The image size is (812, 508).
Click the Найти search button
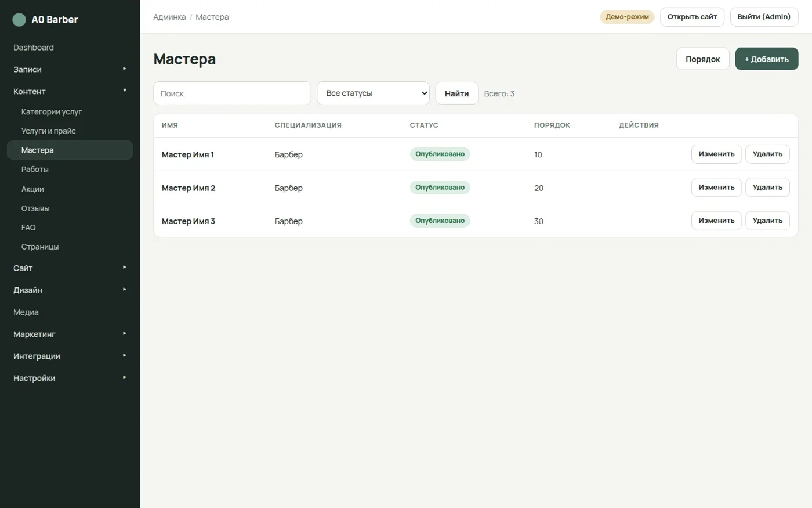click(x=456, y=93)
